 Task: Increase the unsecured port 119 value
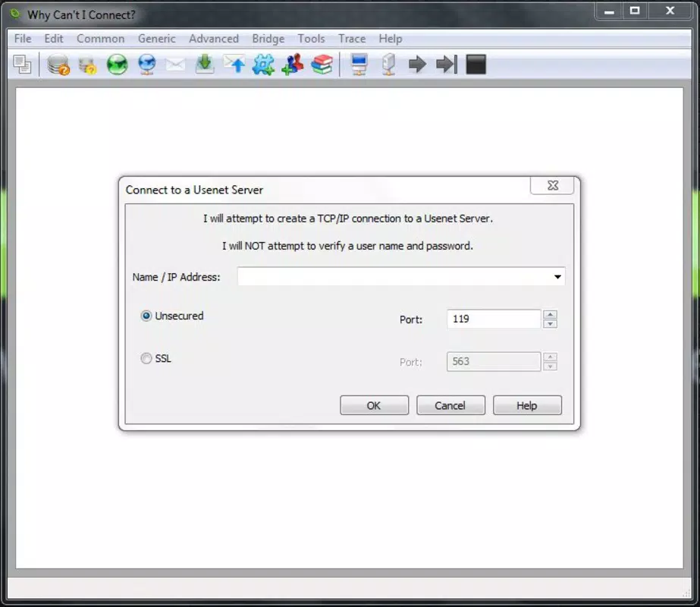coord(550,314)
